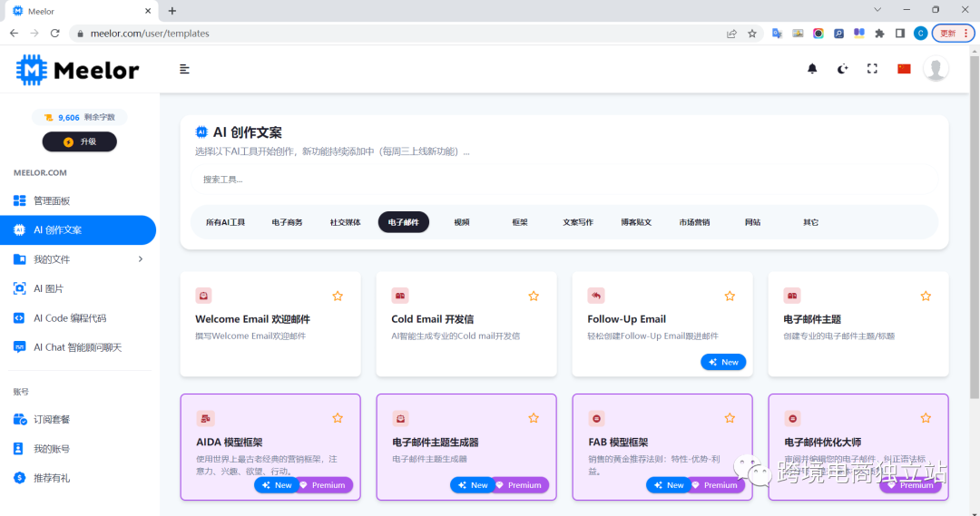Click Premium badge on FAB 模型框架

(717, 485)
